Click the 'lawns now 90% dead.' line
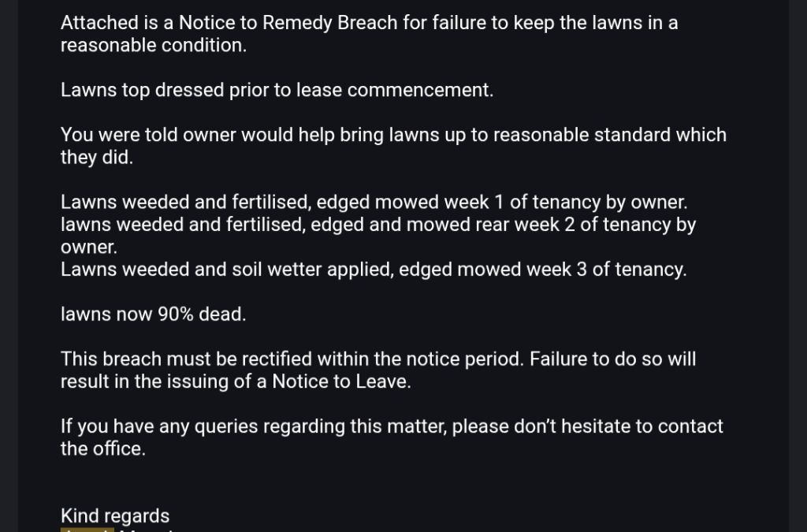The image size is (807, 532). tap(154, 314)
